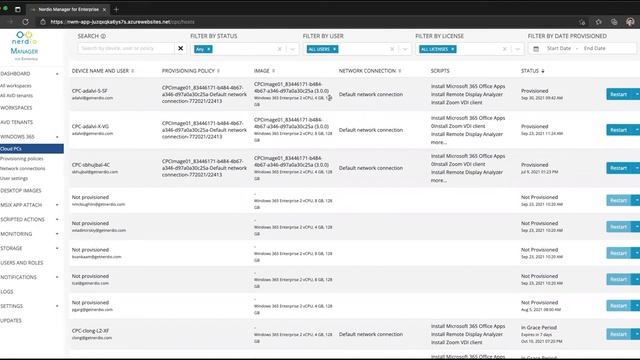Open Logs menu item
The width and height of the screenshot is (640, 360).
(x=7, y=292)
